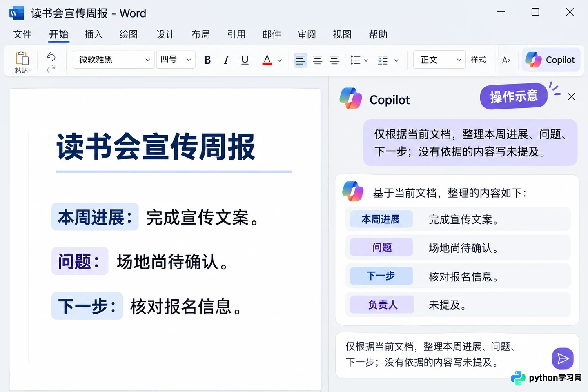Click the Copilot logo in panel header
This screenshot has height=392, width=588.
[351, 98]
